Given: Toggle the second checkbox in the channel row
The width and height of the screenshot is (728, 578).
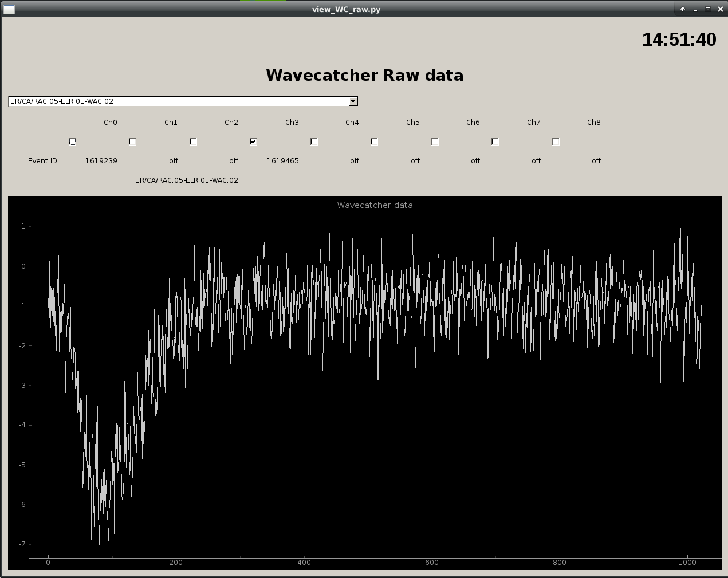Looking at the screenshot, I should point(132,141).
